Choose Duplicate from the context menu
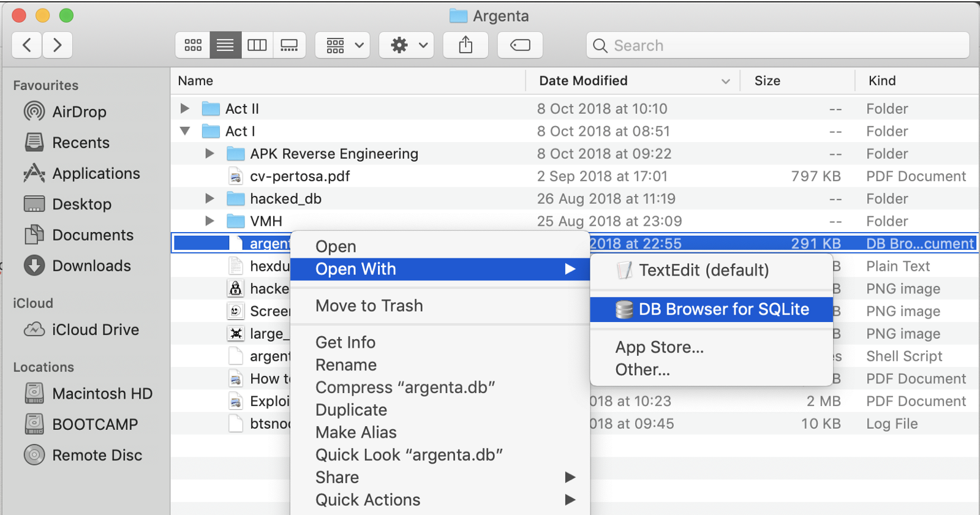The height and width of the screenshot is (515, 980). [440, 410]
